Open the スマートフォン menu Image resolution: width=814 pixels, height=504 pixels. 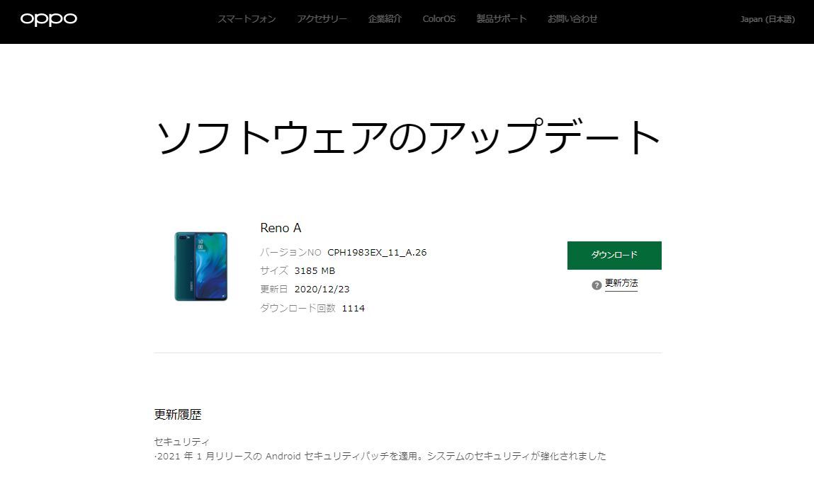click(247, 18)
